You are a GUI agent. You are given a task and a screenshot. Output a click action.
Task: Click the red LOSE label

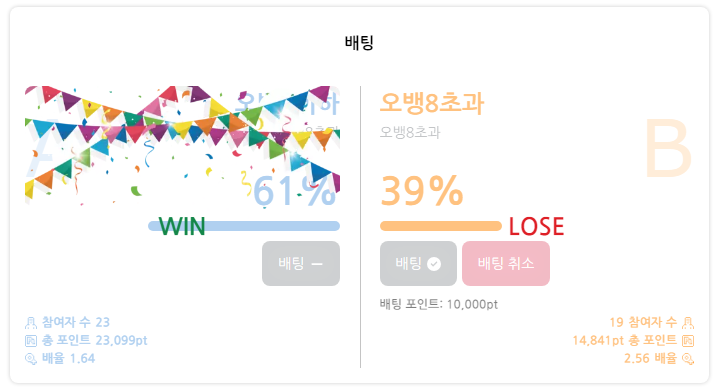pyautogui.click(x=537, y=226)
